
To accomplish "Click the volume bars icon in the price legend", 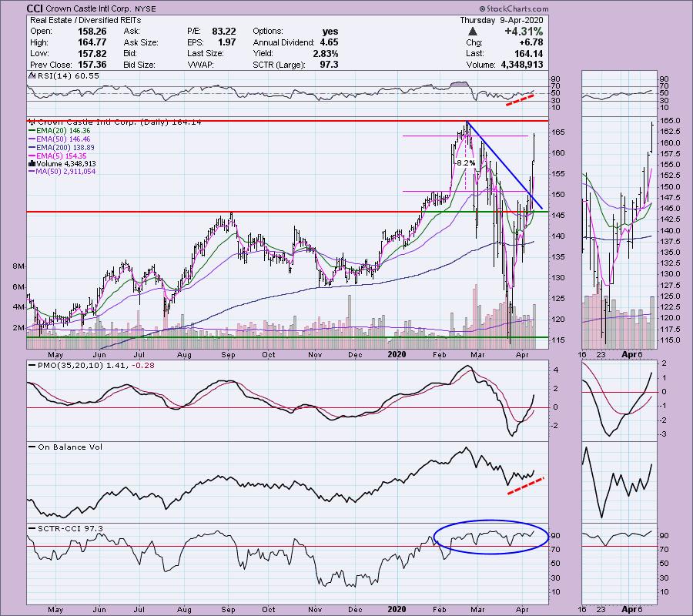I will (32, 163).
